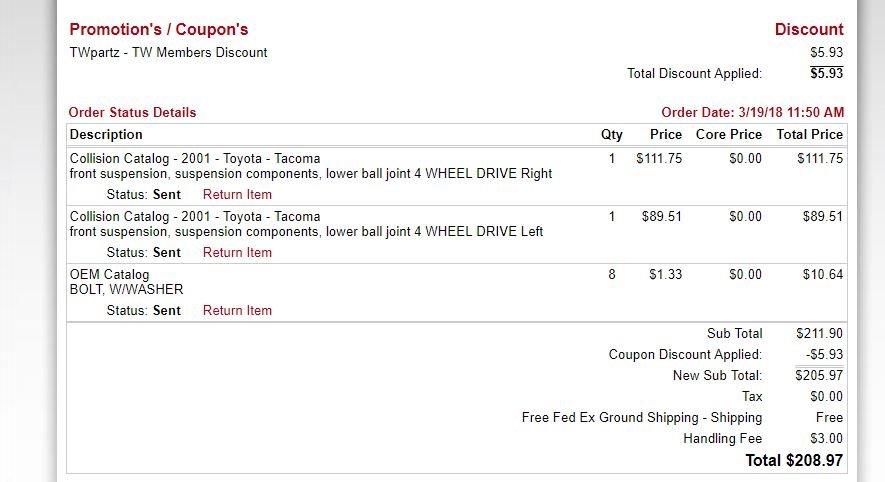Select the Promotion's / Coupon's heading
This screenshot has height=482, width=885.
coord(159,29)
